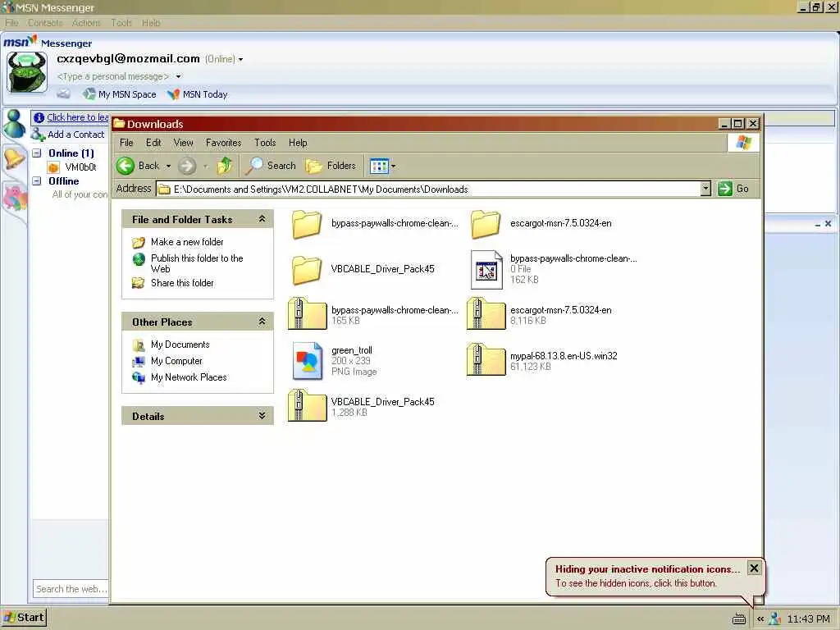Collapse File and Folder Tasks panel
Screen dimensions: 840x630
262,219
